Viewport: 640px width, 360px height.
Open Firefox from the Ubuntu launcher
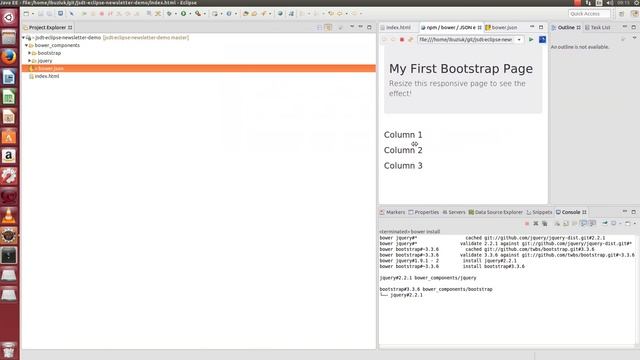(x=9, y=57)
